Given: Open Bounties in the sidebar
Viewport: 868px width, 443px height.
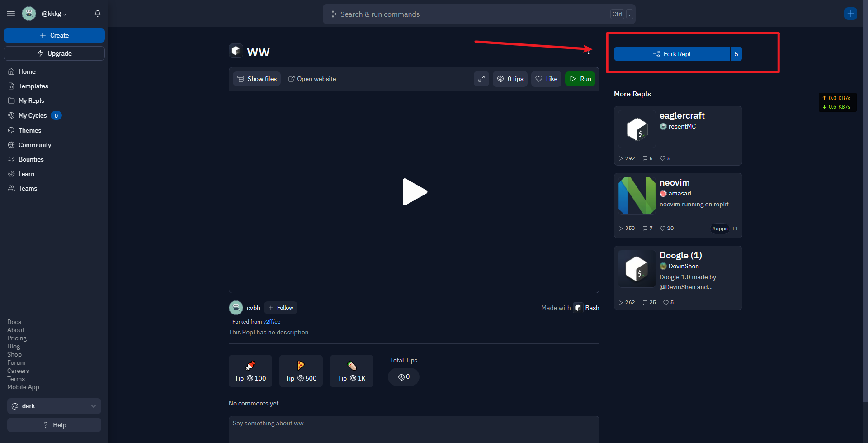Looking at the screenshot, I should click(31, 159).
